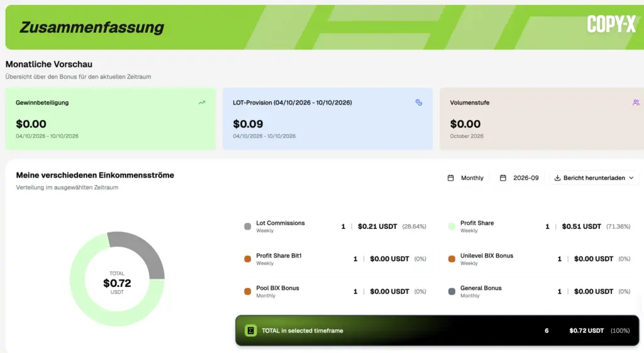
Task: Click the $0.09 LOT-Provision value
Action: click(x=248, y=124)
